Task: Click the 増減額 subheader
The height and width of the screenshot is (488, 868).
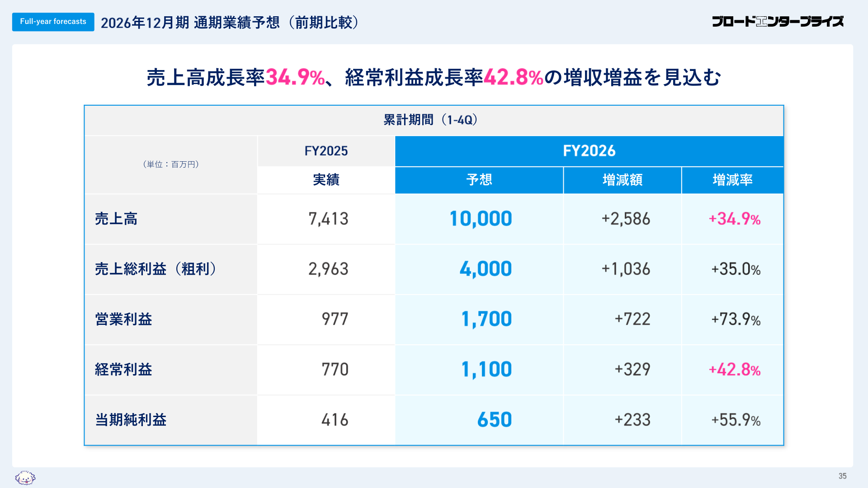Action: [x=623, y=180]
